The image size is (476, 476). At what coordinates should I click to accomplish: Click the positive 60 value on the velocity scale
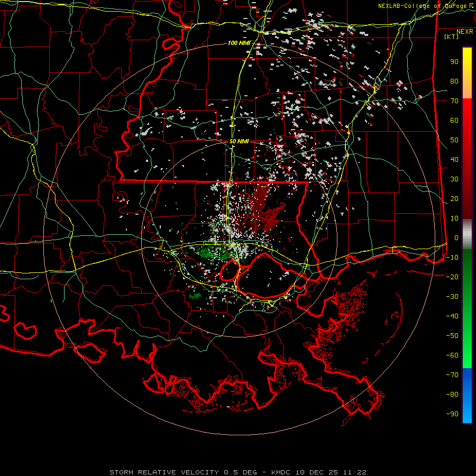click(x=454, y=120)
